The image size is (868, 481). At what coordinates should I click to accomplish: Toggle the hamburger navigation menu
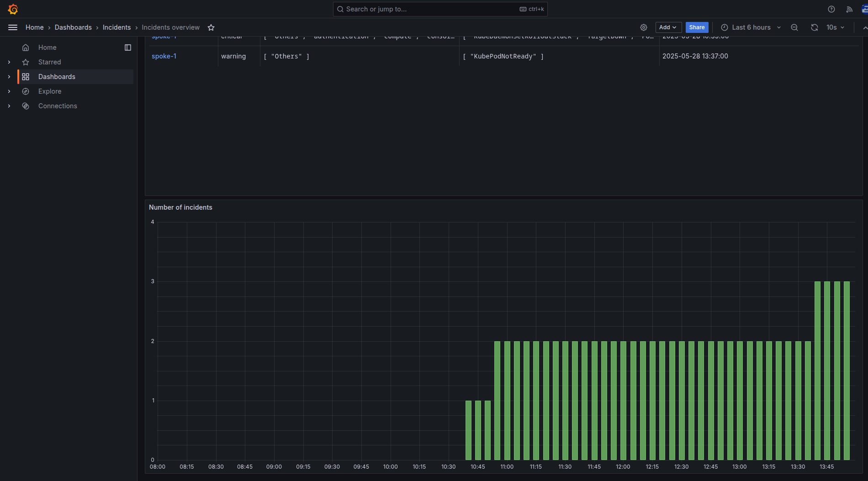13,27
